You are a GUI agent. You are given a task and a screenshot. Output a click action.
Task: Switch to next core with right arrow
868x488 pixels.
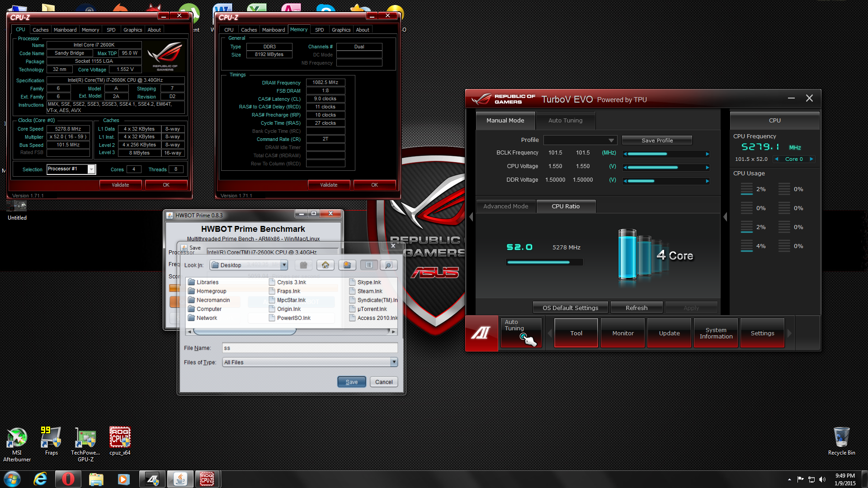[811, 159]
